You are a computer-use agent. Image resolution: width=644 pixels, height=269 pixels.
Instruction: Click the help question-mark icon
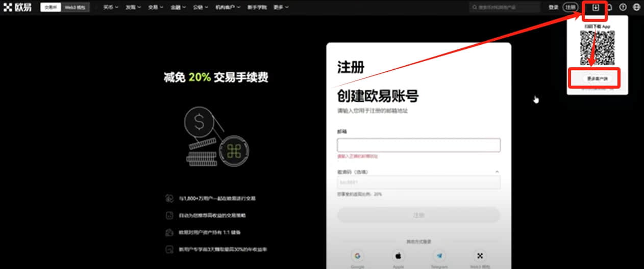623,8
